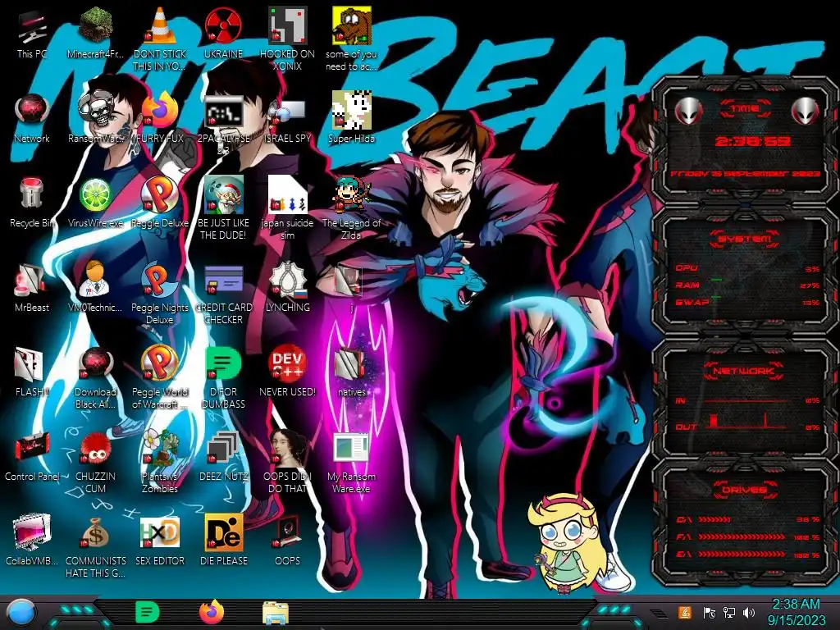
Task: Click the flag notification tray icon
Action: click(710, 612)
